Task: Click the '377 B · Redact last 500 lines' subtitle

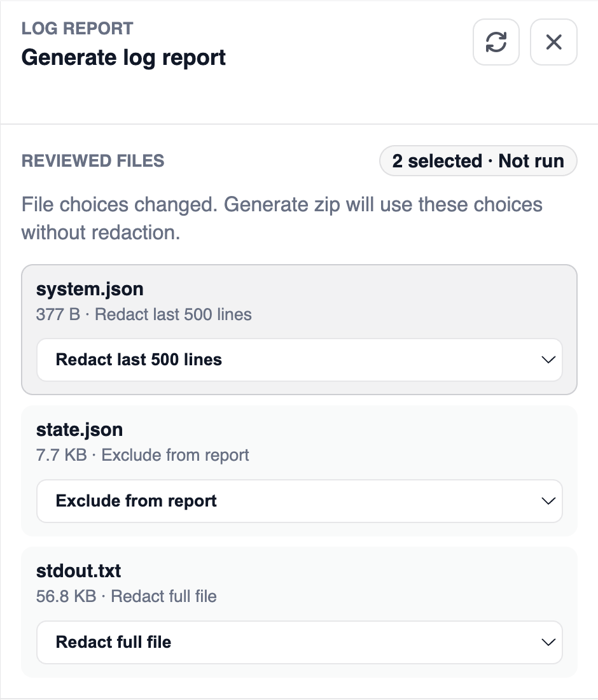Action: coord(144,314)
